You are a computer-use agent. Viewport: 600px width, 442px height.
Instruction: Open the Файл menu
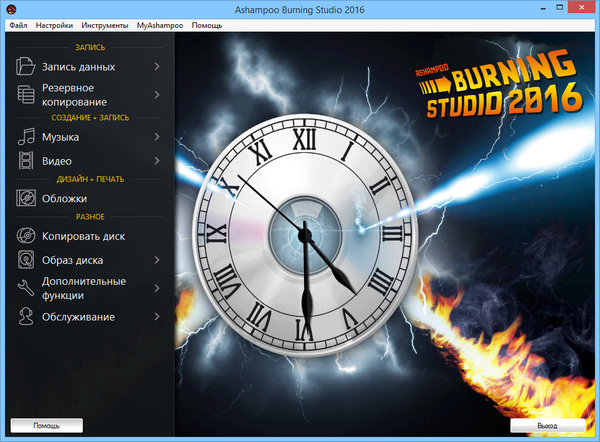(x=18, y=23)
